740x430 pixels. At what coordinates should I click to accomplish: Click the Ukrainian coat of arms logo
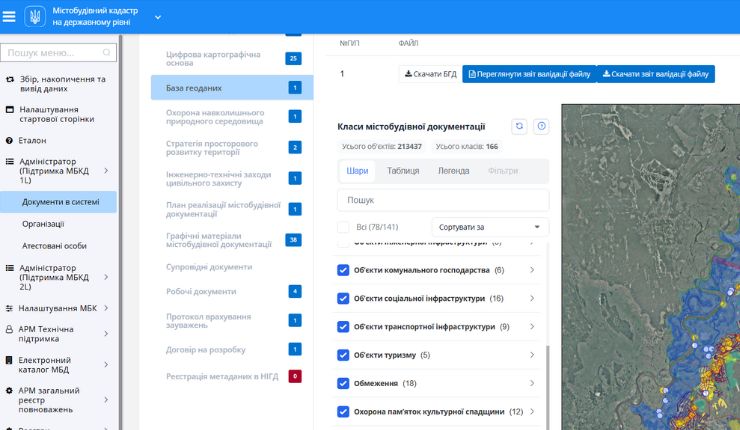pyautogui.click(x=37, y=17)
